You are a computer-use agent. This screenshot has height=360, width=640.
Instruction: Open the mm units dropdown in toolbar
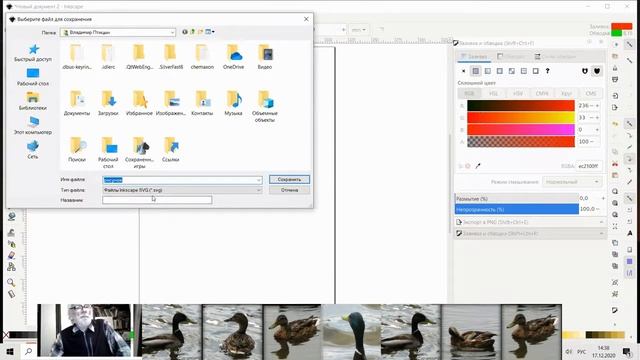[359, 30]
